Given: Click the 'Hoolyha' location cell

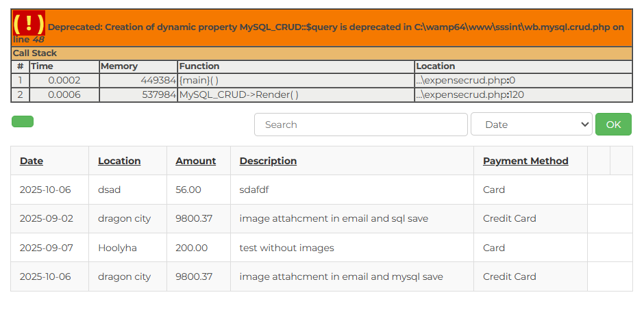Looking at the screenshot, I should point(117,248).
